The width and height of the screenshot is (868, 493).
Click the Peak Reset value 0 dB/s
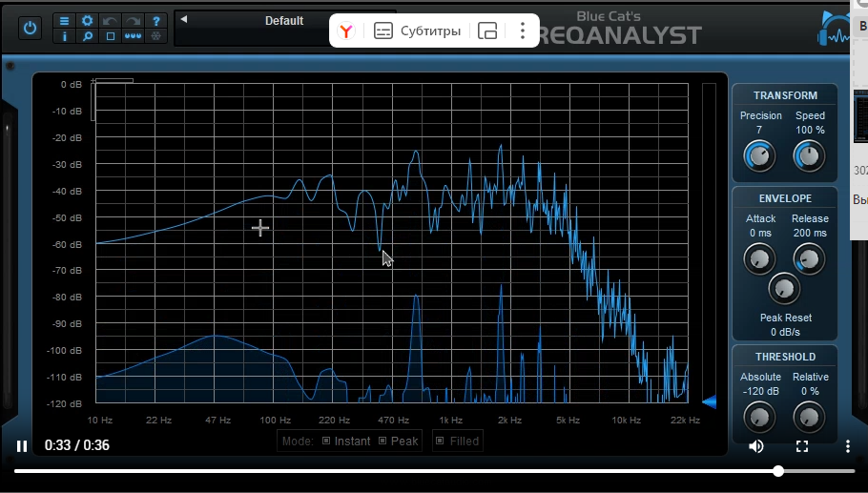tap(786, 332)
